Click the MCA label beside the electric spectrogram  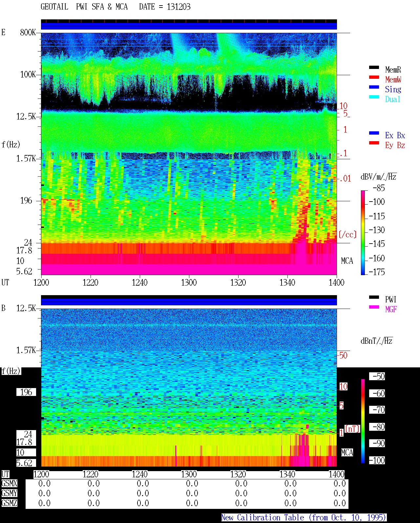[x=347, y=261]
